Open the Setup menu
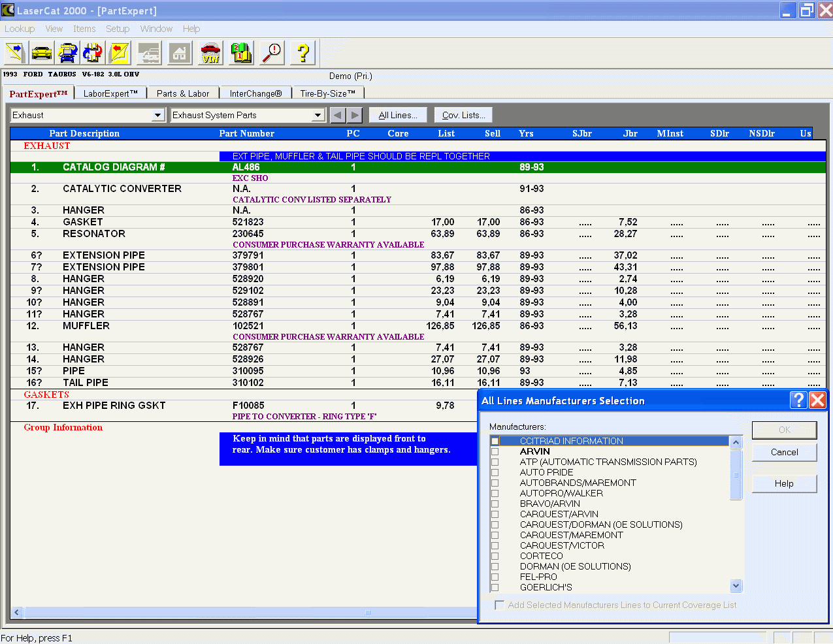 [118, 29]
